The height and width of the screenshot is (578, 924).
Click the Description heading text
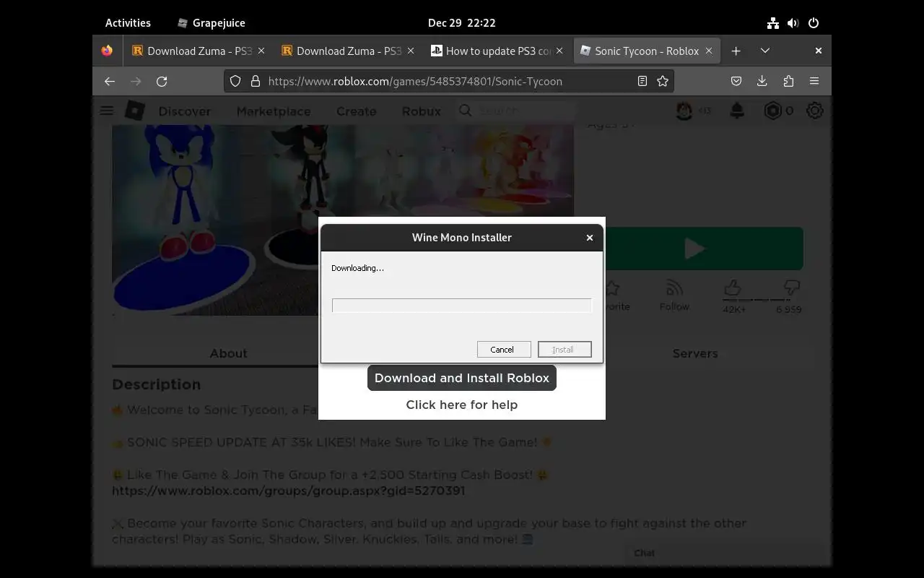[157, 384]
